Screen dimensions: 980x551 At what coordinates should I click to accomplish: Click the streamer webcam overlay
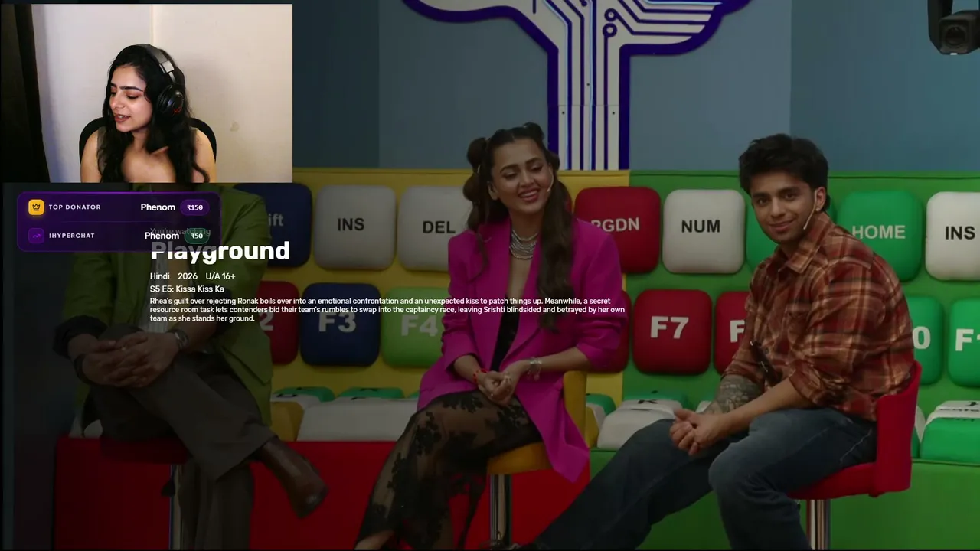tap(147, 93)
